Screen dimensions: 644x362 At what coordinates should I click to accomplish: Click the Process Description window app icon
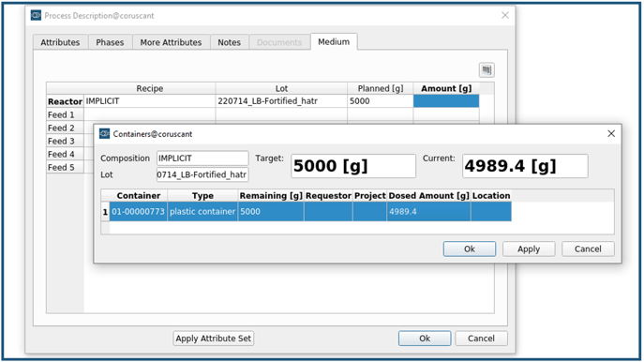click(x=37, y=15)
